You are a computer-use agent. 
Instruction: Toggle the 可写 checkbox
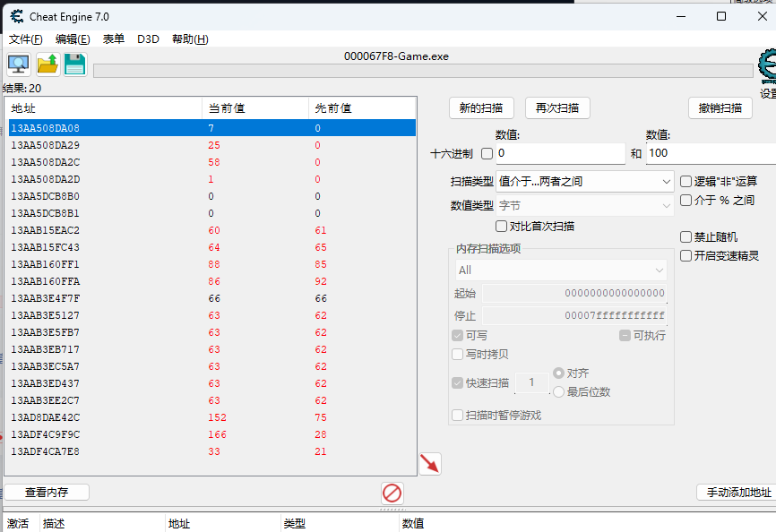[x=457, y=336]
